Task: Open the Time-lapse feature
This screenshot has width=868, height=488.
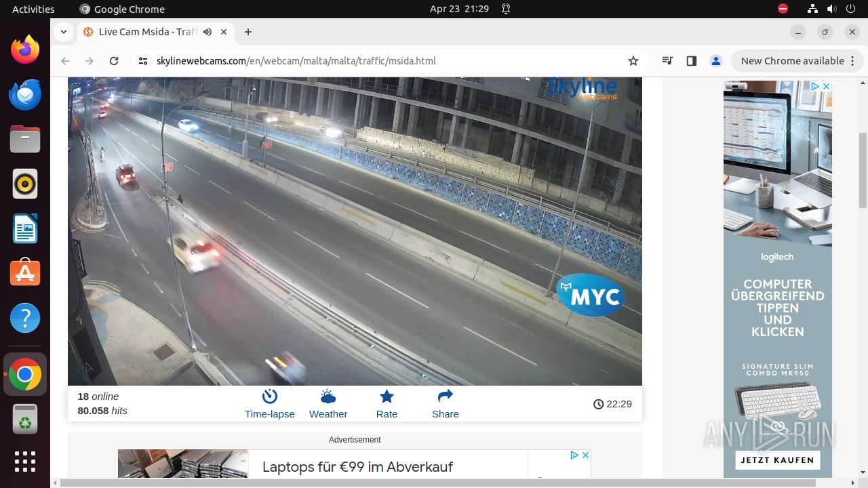Action: coord(269,404)
